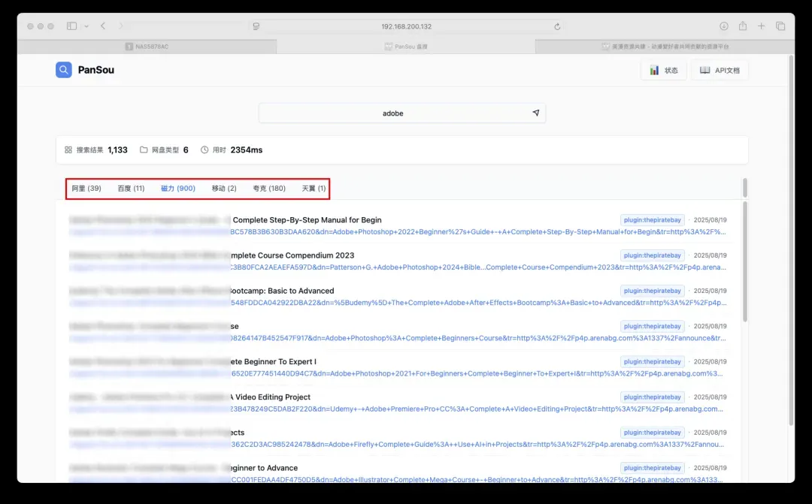Click the Safari share icon
The width and height of the screenshot is (812, 504).
click(743, 26)
